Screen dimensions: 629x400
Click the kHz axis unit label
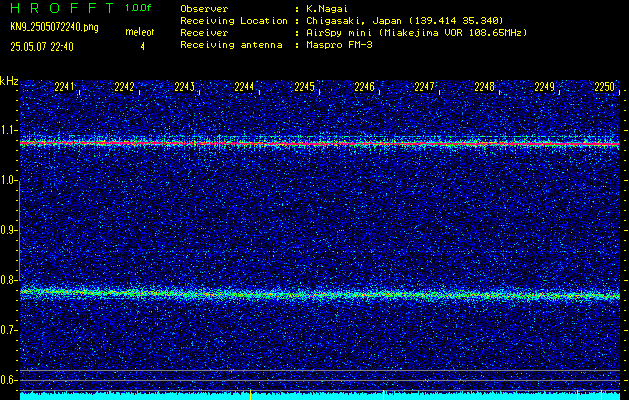pos(9,81)
